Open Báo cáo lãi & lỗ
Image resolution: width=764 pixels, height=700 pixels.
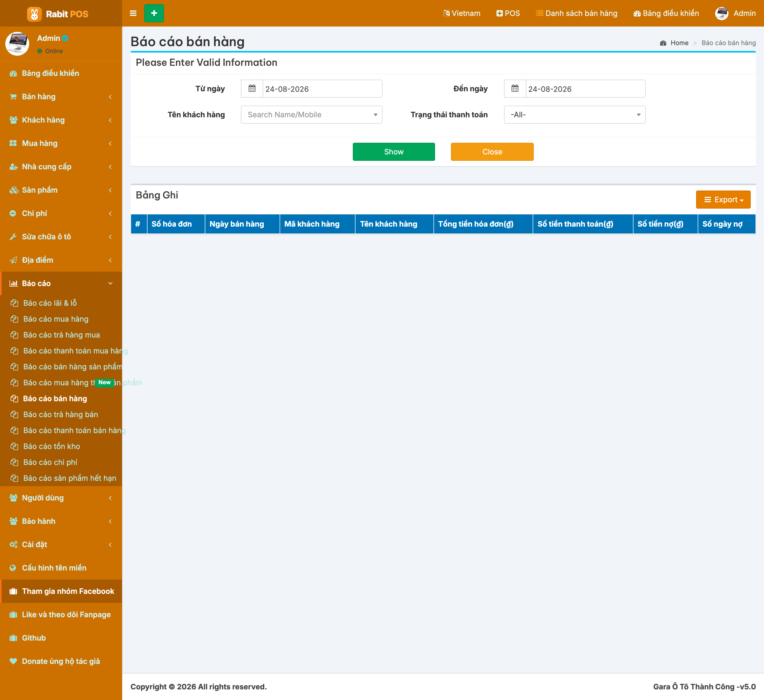(50, 303)
